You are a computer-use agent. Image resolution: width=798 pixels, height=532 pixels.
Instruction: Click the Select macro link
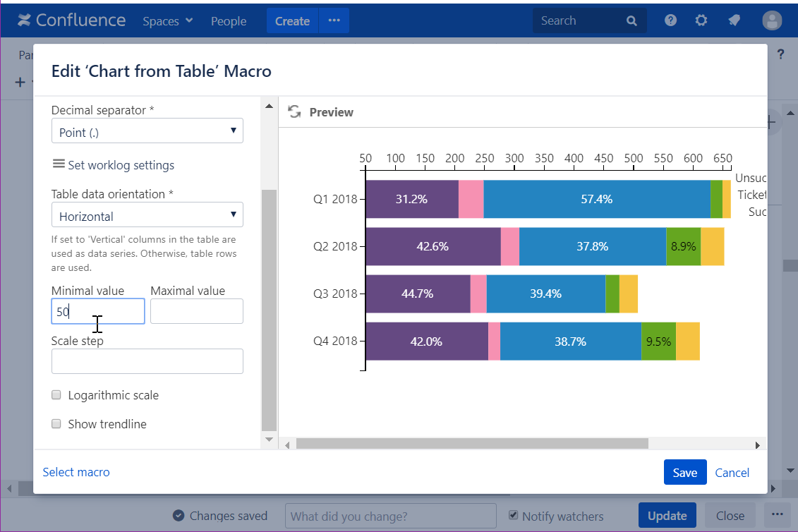[76, 472]
